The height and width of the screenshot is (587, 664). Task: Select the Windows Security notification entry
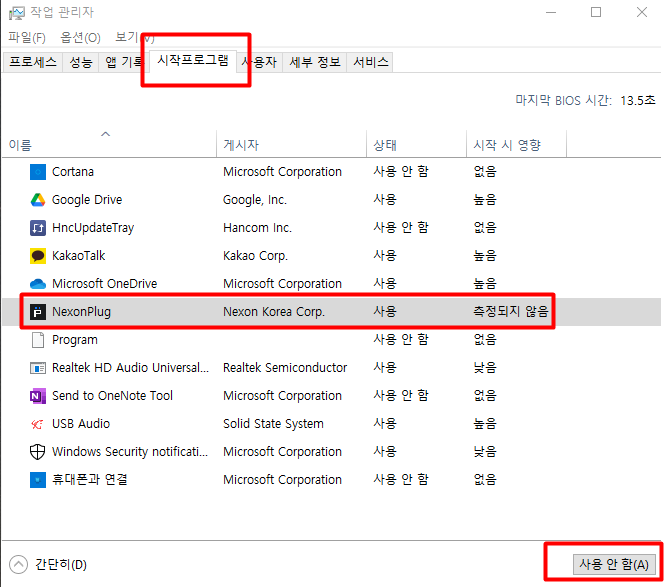pyautogui.click(x=130, y=451)
